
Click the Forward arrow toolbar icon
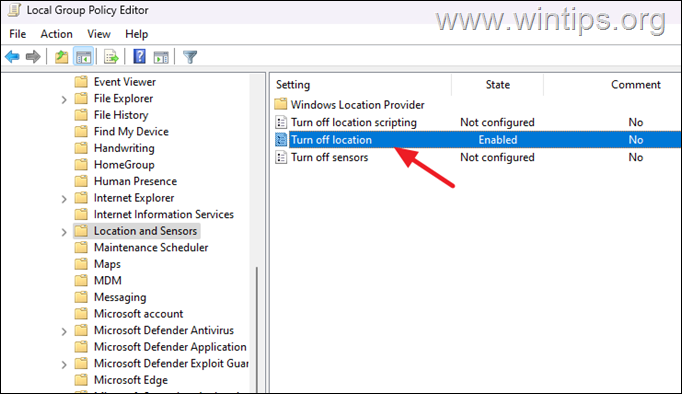pyautogui.click(x=33, y=57)
